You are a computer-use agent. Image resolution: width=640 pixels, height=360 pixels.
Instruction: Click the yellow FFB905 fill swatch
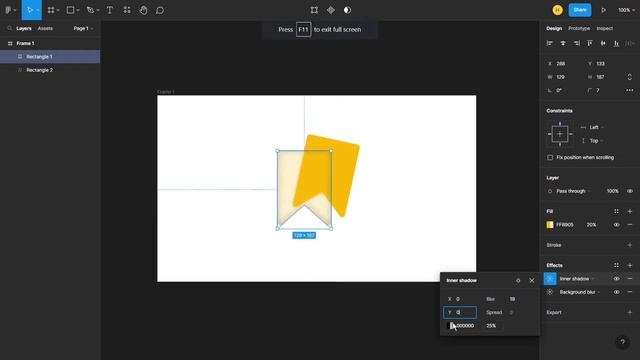coord(550,225)
